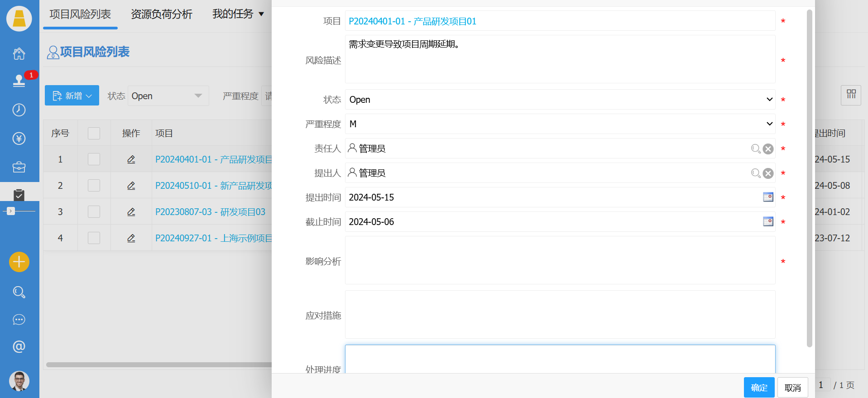The image size is (868, 398).
Task: Open the 严重程度 dropdown showing M
Action: [x=560, y=124]
